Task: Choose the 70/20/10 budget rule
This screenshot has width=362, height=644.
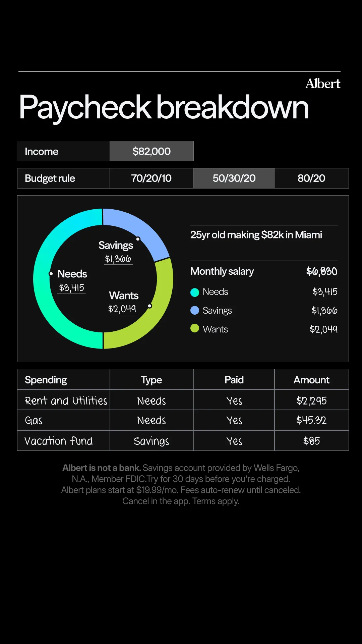Action: [152, 178]
